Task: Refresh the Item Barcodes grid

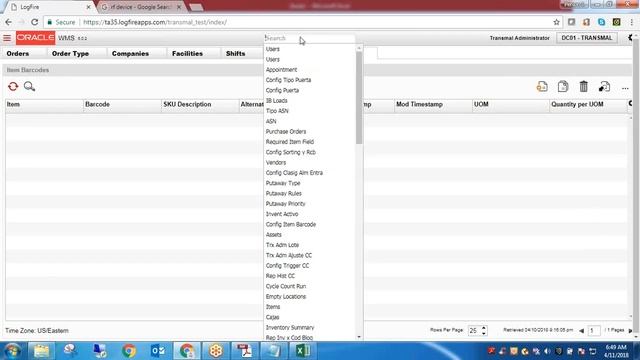Action: click(13, 87)
